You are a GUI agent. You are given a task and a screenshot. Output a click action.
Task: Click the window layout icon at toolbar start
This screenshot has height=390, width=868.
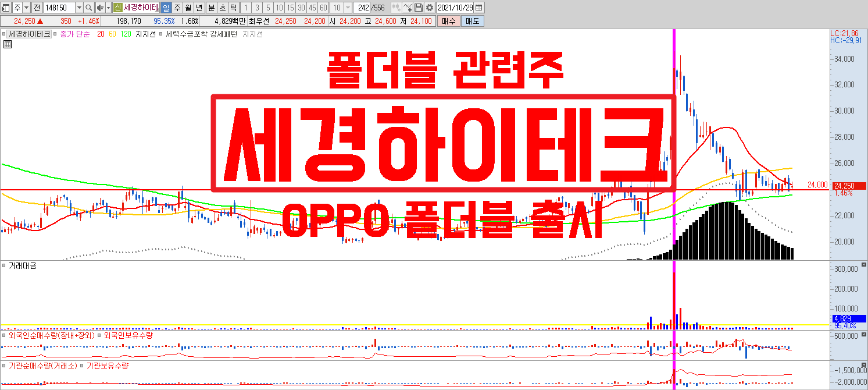6,8
